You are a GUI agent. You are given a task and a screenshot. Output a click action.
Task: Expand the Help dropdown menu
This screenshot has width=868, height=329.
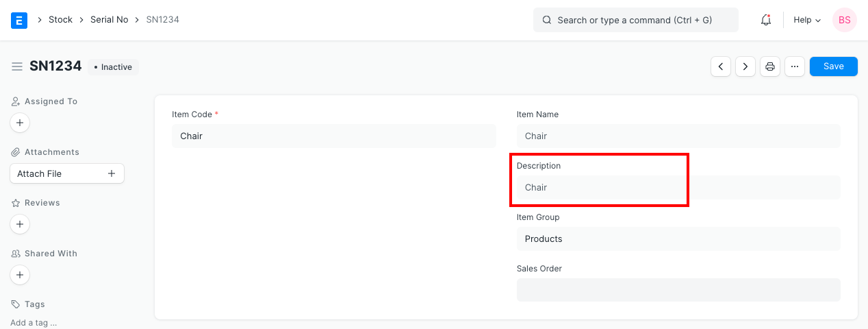coord(806,20)
